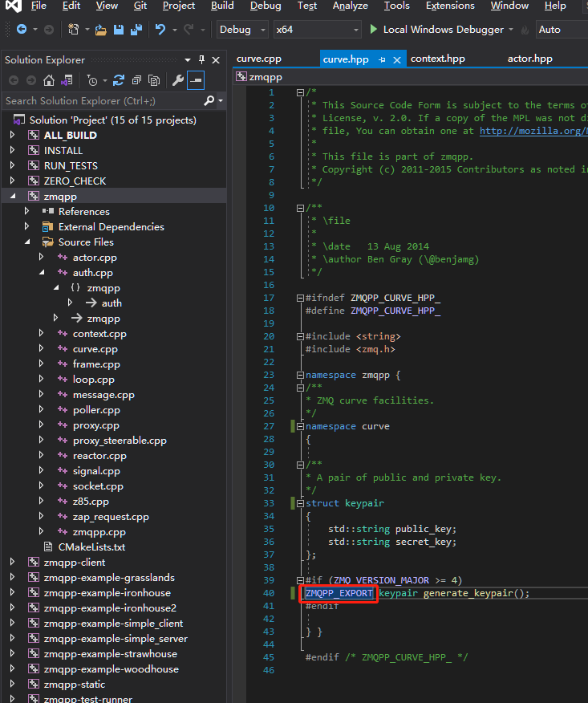
Task: Open the Git menu
Action: (140, 6)
